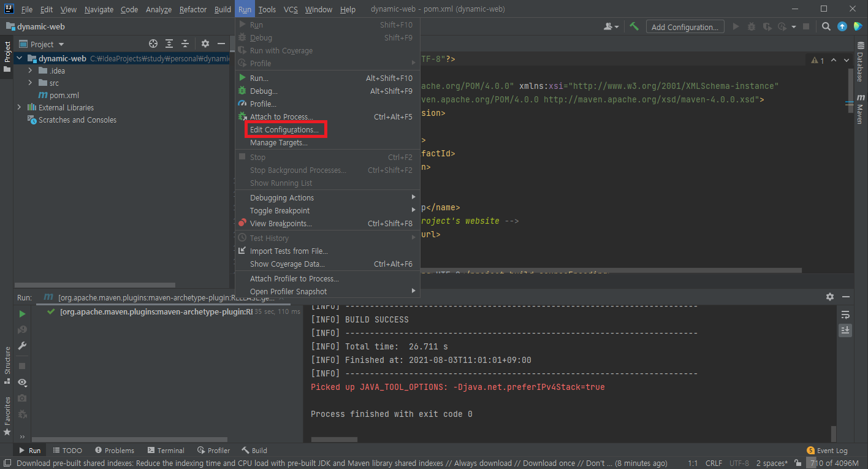The width and height of the screenshot is (868, 469).
Task: Choose Debug... menu entry
Action: point(327,91)
